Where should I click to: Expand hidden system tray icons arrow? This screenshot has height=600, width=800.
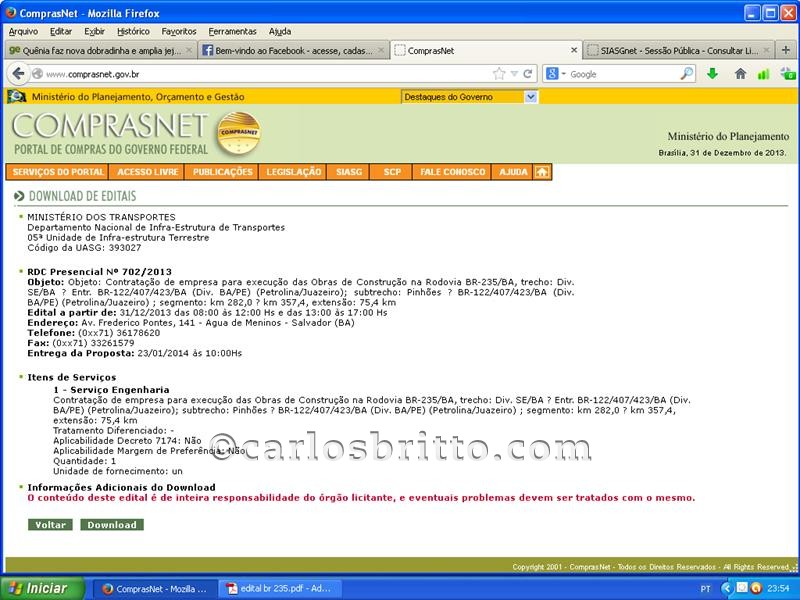[728, 588]
